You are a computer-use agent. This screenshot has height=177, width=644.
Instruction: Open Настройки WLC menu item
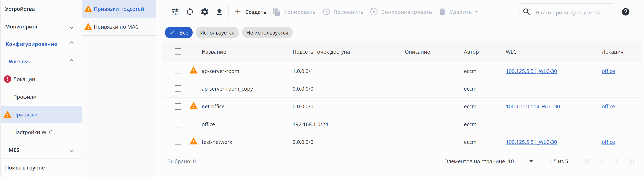pyautogui.click(x=33, y=132)
